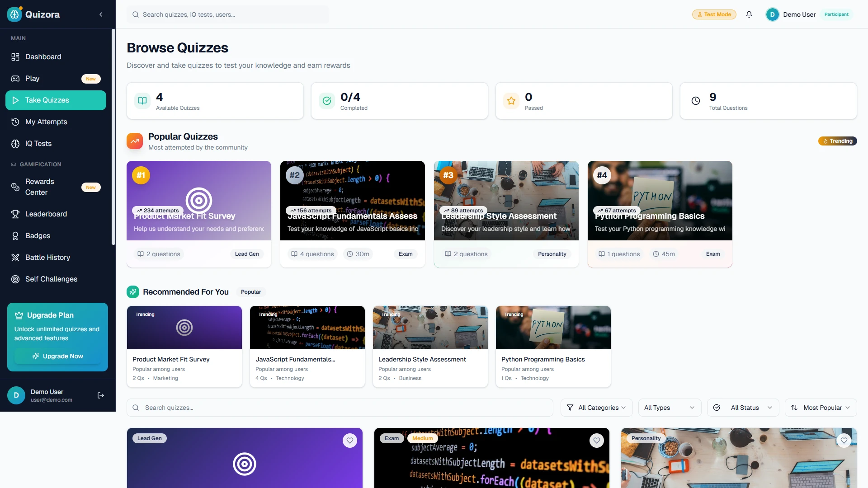
Task: Collapse the sidebar with the chevron arrow
Action: point(101,14)
